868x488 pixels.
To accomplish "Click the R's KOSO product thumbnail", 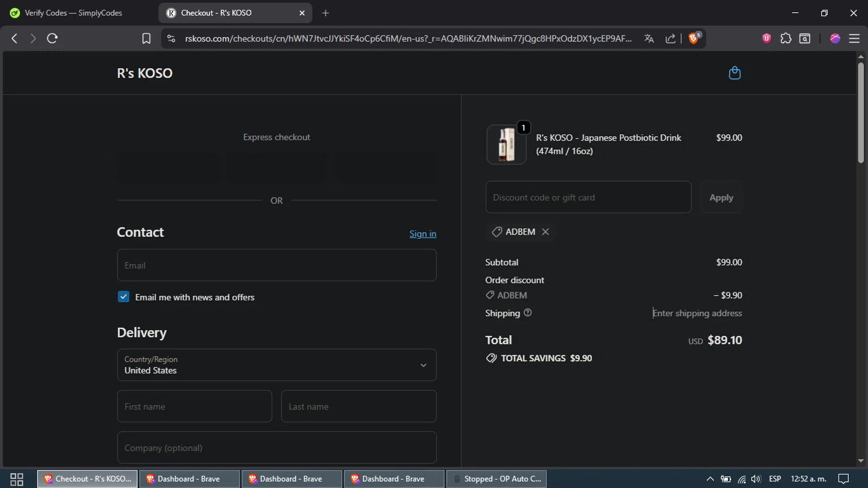I will (506, 145).
